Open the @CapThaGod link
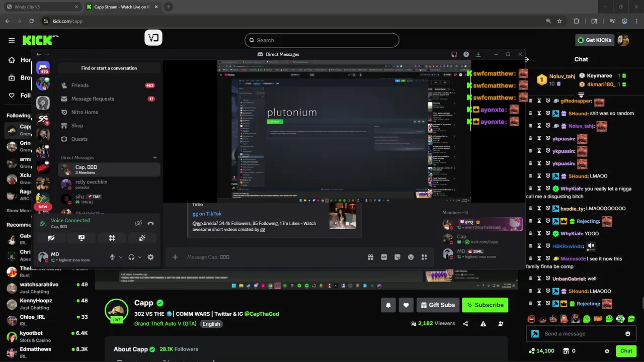The width and height of the screenshot is (644, 362). (x=262, y=314)
